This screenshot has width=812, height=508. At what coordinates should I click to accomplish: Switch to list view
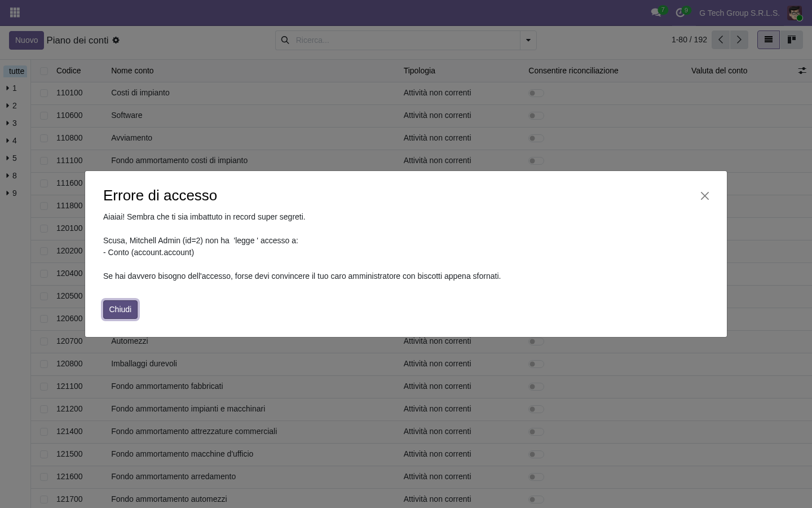pos(768,40)
